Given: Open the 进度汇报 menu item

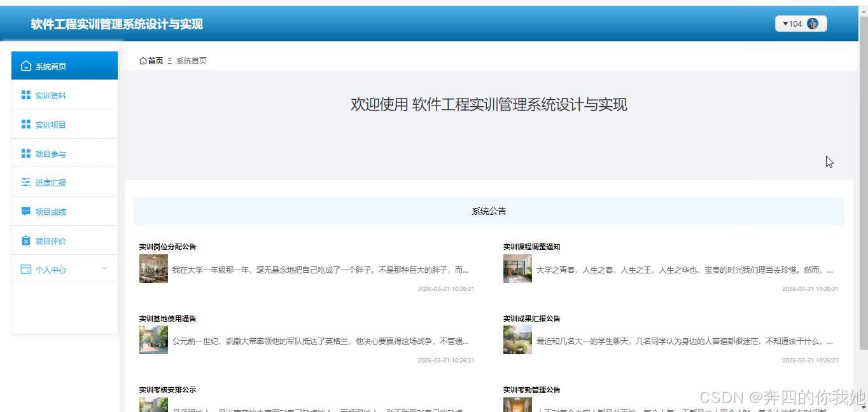Looking at the screenshot, I should pyautogui.click(x=64, y=182).
